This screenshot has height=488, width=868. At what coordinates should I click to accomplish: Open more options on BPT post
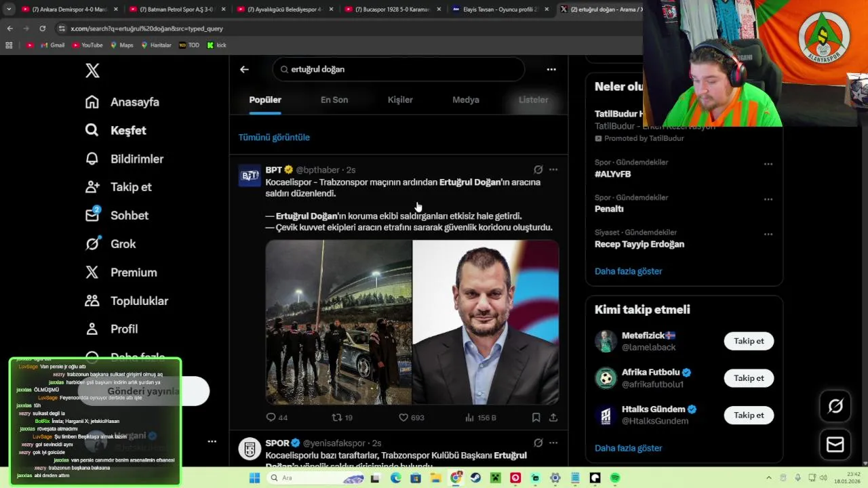pyautogui.click(x=553, y=169)
